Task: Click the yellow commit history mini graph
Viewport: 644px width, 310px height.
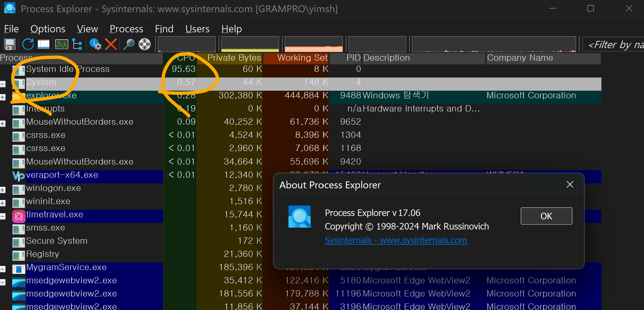Action: pyautogui.click(x=250, y=44)
